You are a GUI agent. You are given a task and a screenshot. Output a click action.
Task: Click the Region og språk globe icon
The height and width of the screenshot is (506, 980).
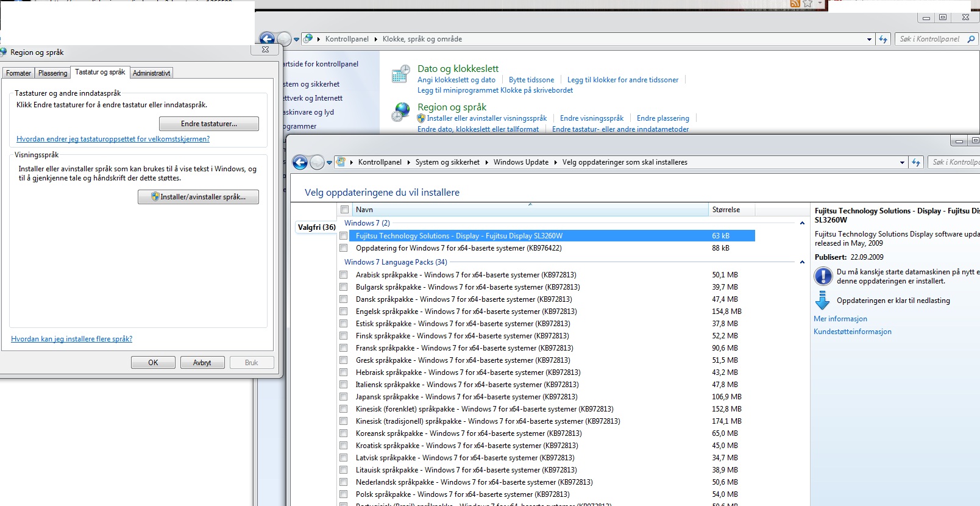click(400, 112)
